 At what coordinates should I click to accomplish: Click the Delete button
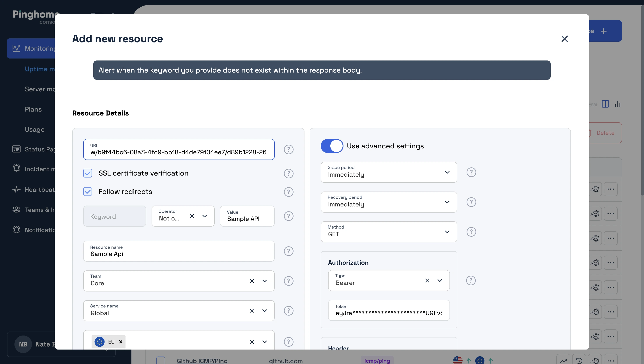(x=605, y=133)
